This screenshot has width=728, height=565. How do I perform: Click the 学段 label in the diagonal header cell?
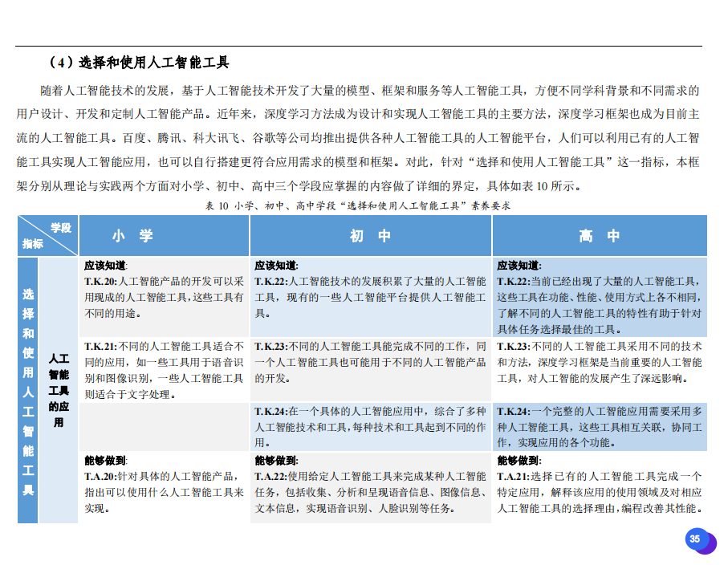[61, 228]
